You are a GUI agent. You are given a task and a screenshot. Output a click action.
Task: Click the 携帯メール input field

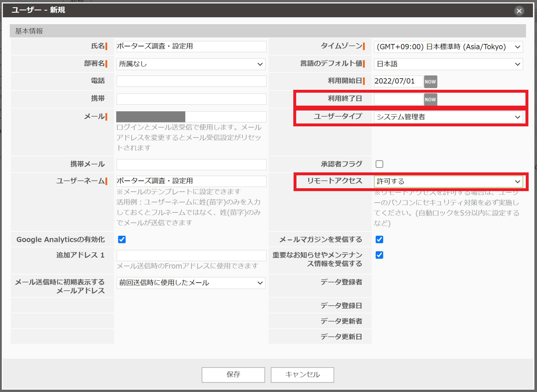click(191, 165)
